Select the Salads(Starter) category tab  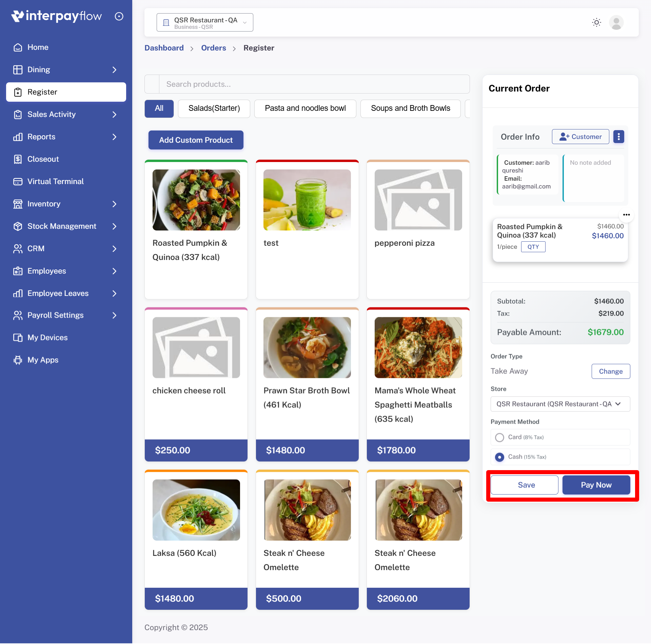tap(214, 108)
